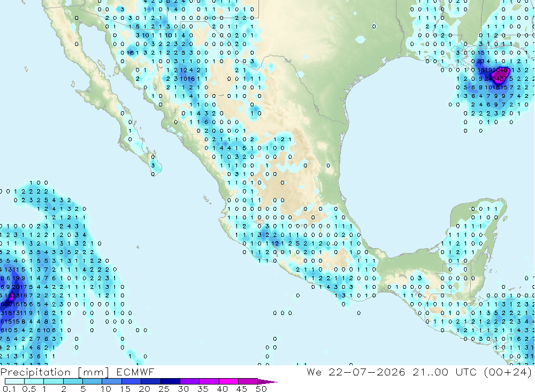Click the 20–25 mm legend color swatch
Image resolution: width=535 pixels, height=392 pixels.
[x=151, y=381]
